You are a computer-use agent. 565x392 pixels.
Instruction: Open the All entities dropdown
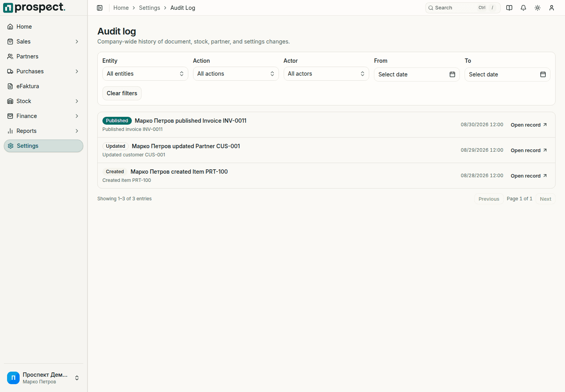click(x=145, y=74)
